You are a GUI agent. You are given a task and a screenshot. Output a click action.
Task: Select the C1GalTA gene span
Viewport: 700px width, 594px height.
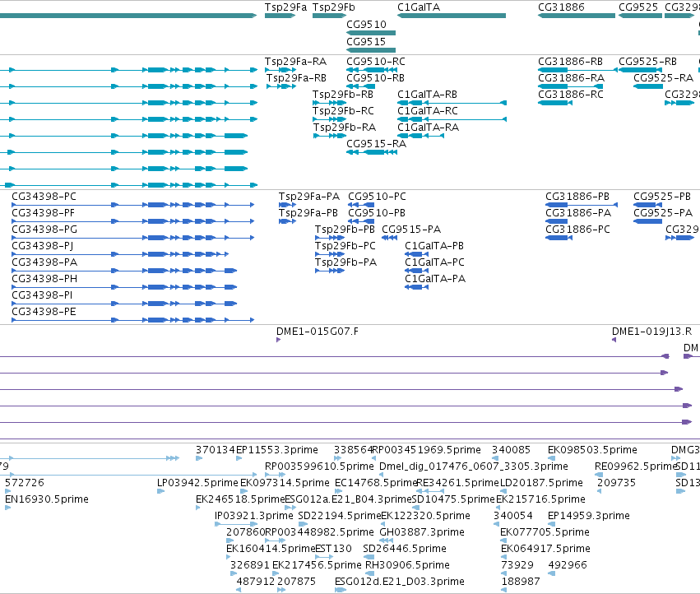click(x=452, y=16)
